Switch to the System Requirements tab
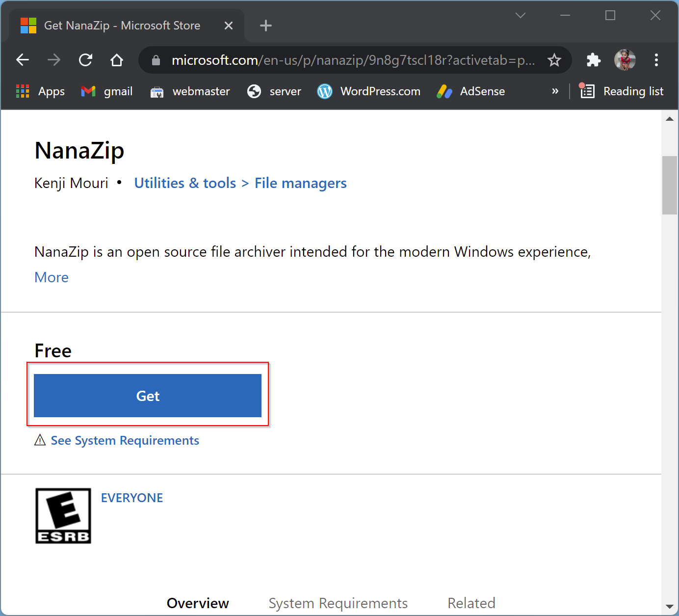Screen dimensions: 679x616 [338, 603]
